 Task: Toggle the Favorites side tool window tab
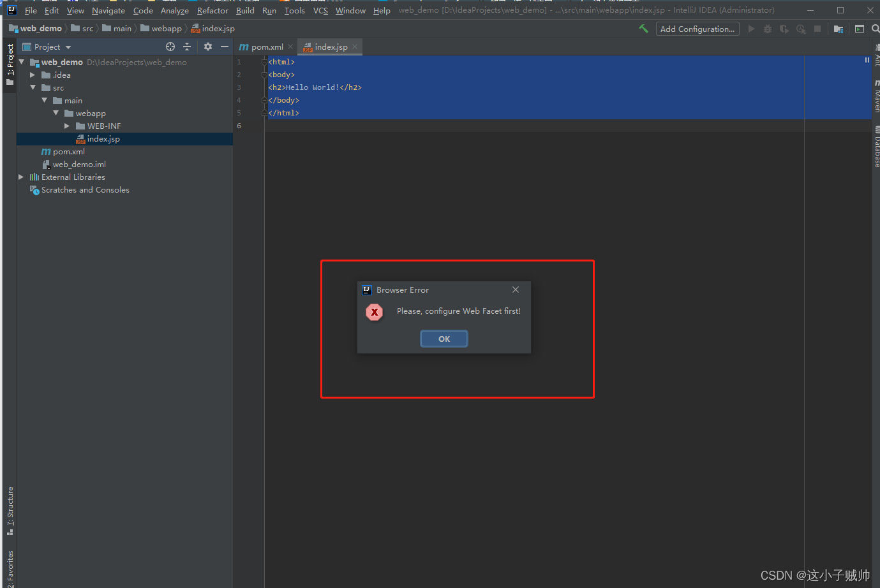coord(10,568)
